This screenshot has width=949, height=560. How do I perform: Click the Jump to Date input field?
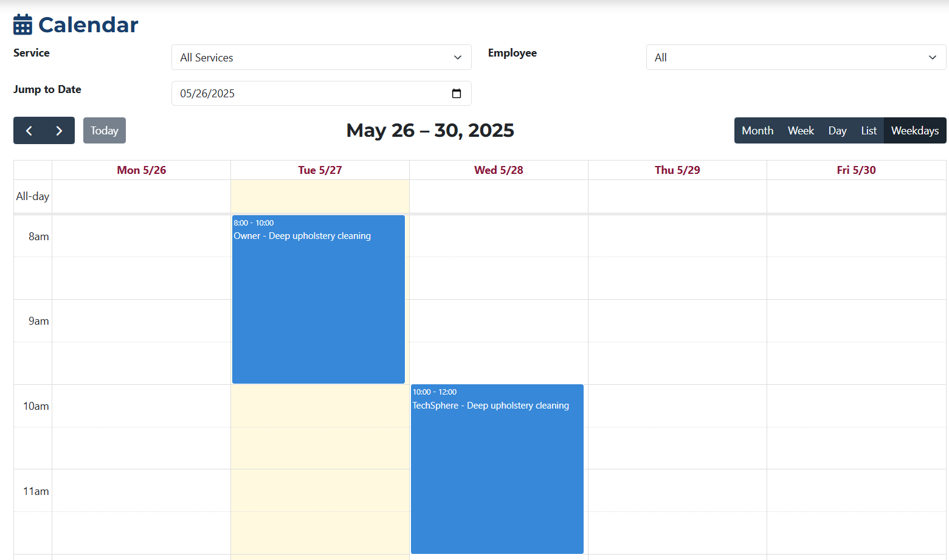pos(274,93)
